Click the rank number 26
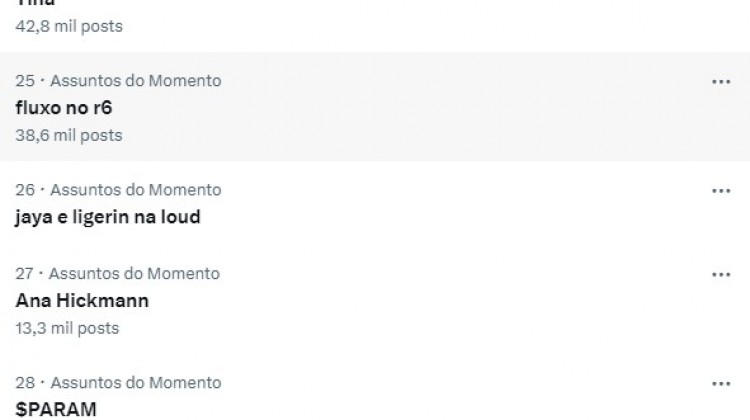This screenshot has height=420, width=750. pos(25,190)
